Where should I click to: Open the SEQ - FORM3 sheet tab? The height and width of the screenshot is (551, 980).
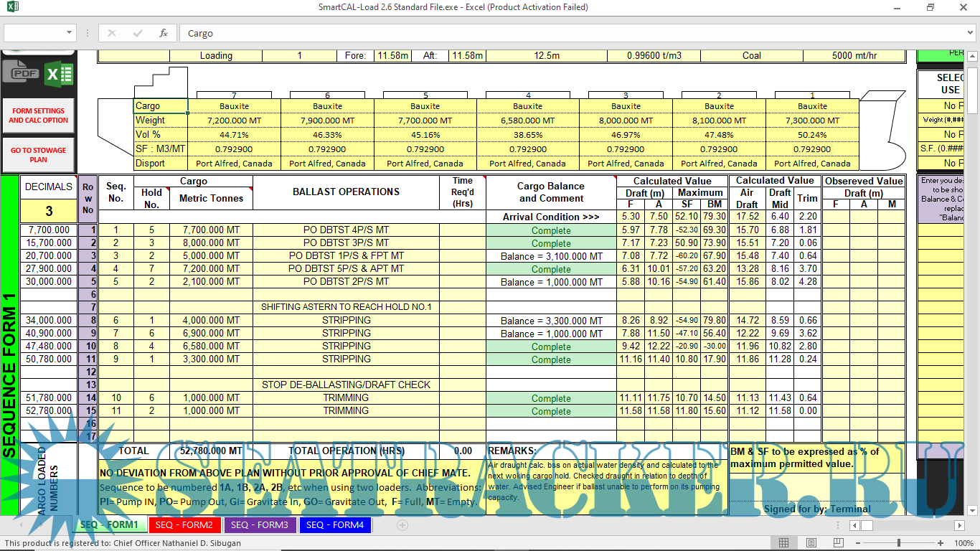click(x=260, y=525)
